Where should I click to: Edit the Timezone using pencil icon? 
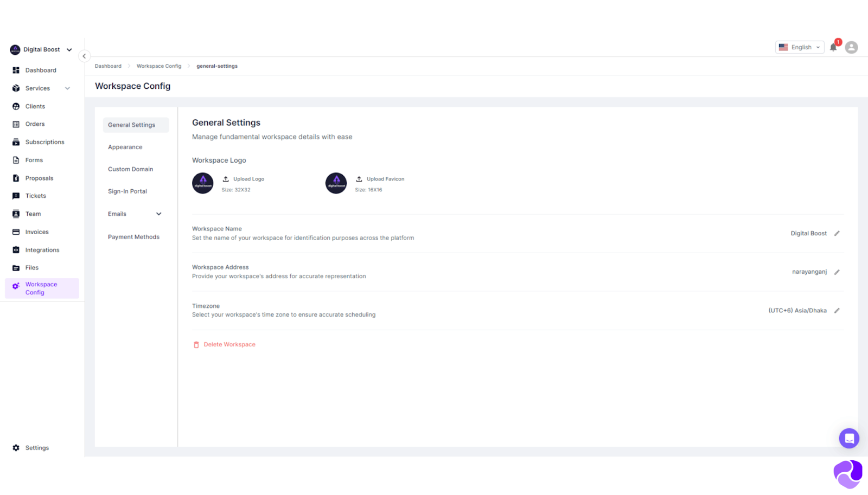tap(837, 311)
